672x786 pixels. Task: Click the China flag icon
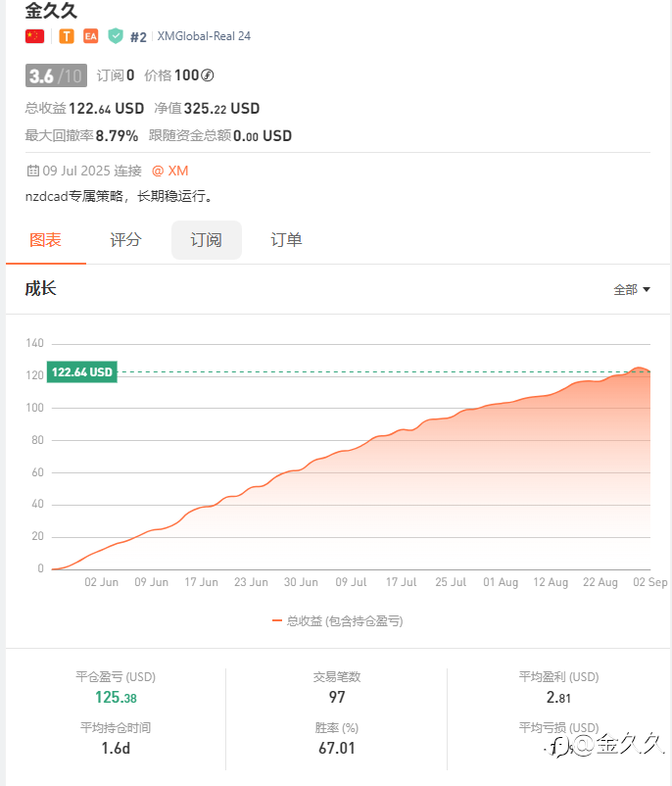35,36
